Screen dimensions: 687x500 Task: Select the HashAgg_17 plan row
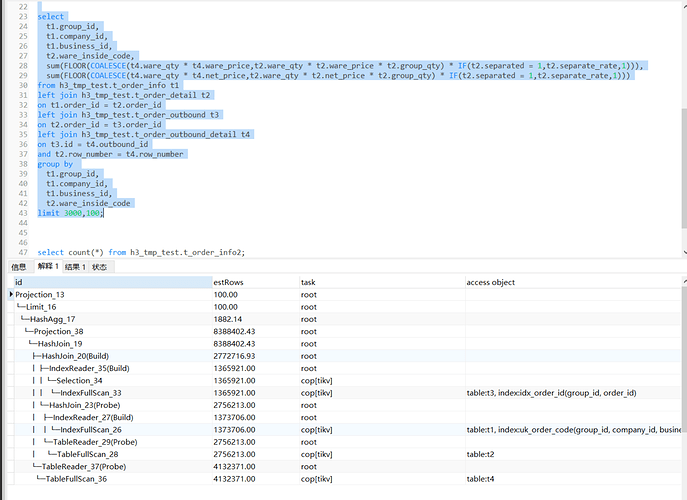point(345,319)
